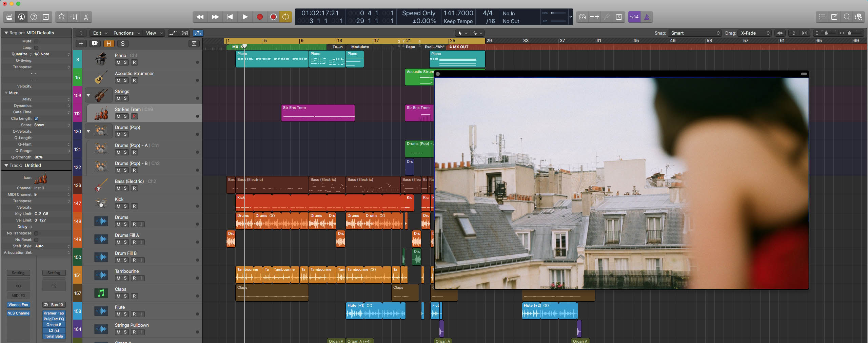Open the Snap Smart dropdown
The image size is (868, 343).
695,33
